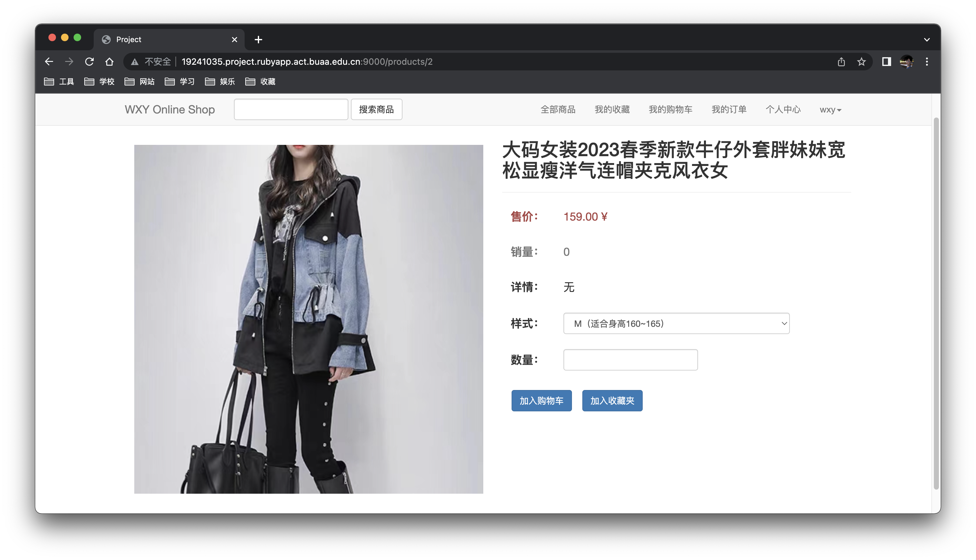Open the 娱乐 bookmarks folder
976x560 pixels.
tap(220, 81)
